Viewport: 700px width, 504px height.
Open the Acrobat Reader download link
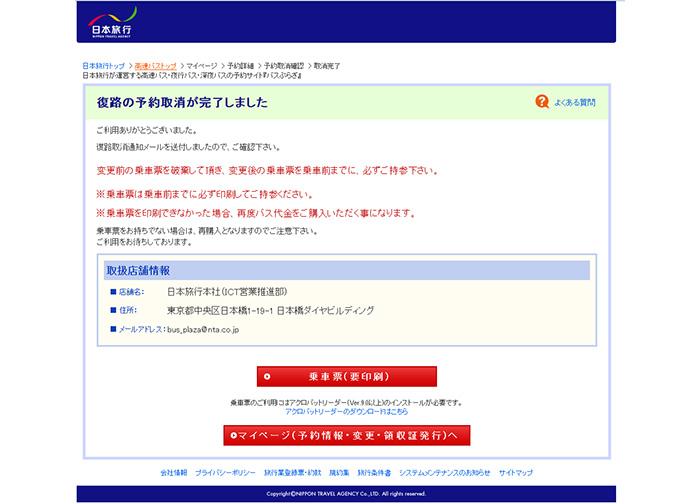click(346, 411)
